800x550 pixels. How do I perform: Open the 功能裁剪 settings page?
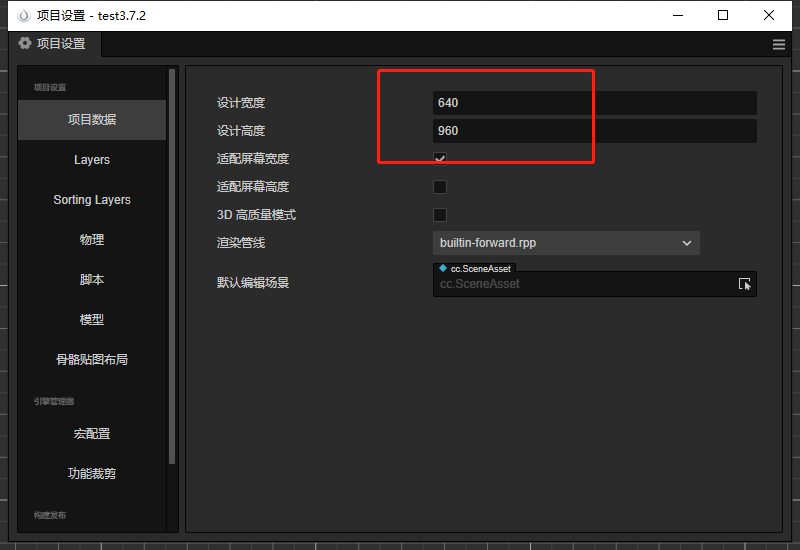[x=92, y=473]
